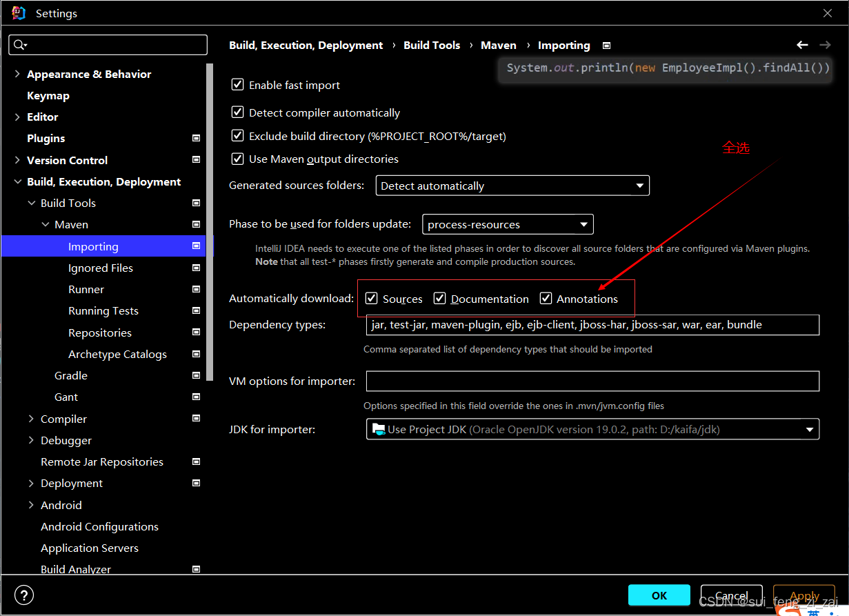Expand Appearance & Behavior section
The width and height of the screenshot is (849, 616).
pyautogui.click(x=17, y=74)
